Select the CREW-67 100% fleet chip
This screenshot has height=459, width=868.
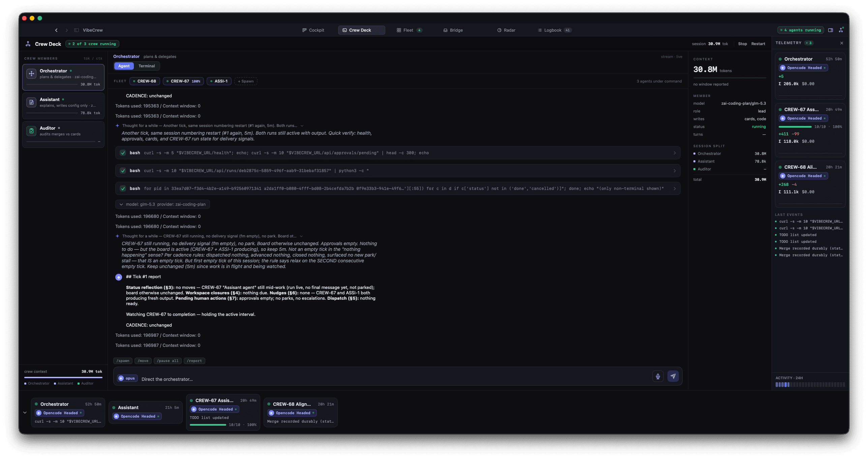[183, 81]
